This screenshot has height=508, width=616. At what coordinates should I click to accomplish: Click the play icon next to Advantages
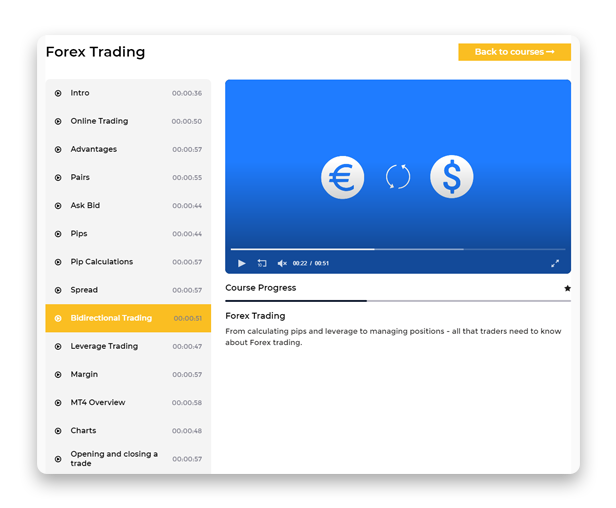(x=58, y=150)
